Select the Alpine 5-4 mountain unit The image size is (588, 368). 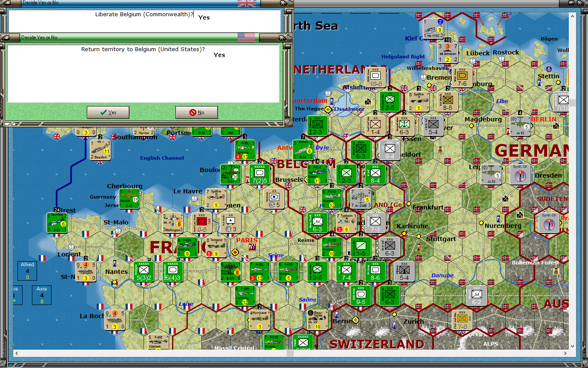[404, 271]
